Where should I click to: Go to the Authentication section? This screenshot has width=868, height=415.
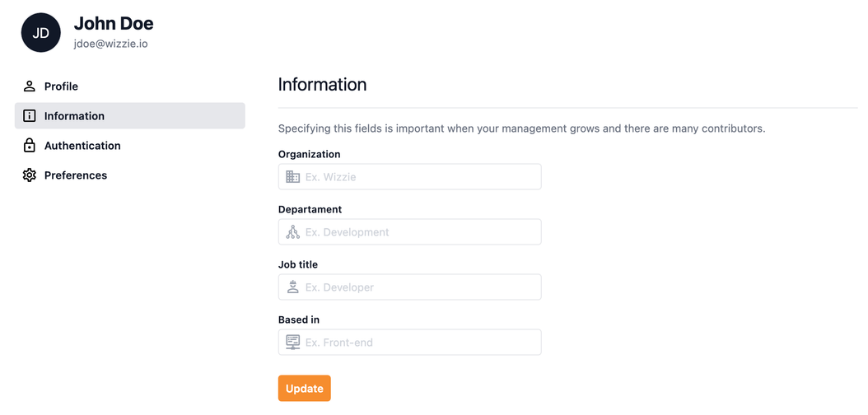coord(82,146)
